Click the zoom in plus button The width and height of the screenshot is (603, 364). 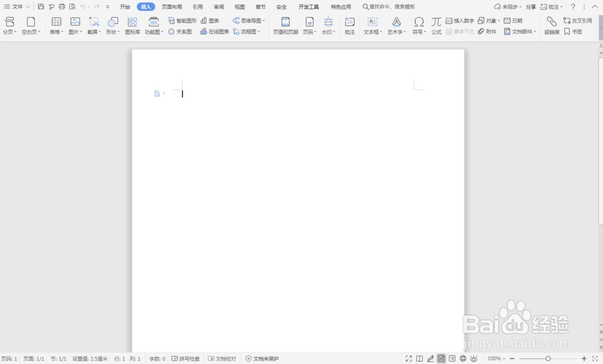click(584, 359)
